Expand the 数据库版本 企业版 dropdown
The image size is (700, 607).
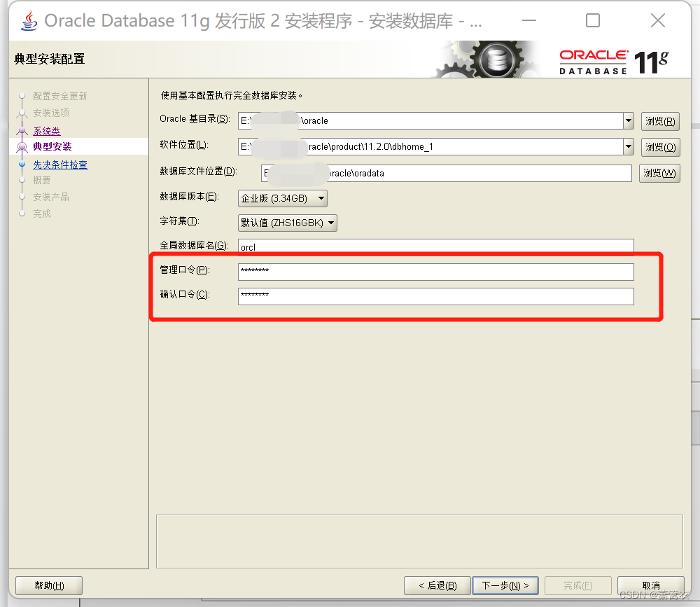pyautogui.click(x=283, y=198)
